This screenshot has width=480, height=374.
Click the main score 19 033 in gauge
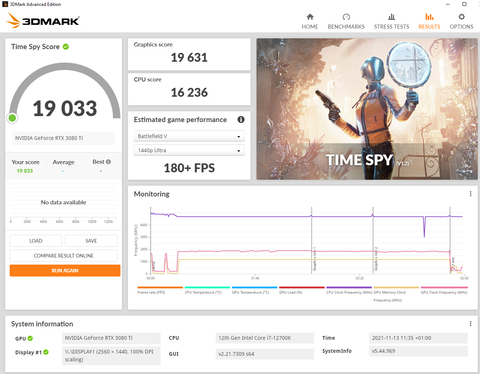coord(65,109)
